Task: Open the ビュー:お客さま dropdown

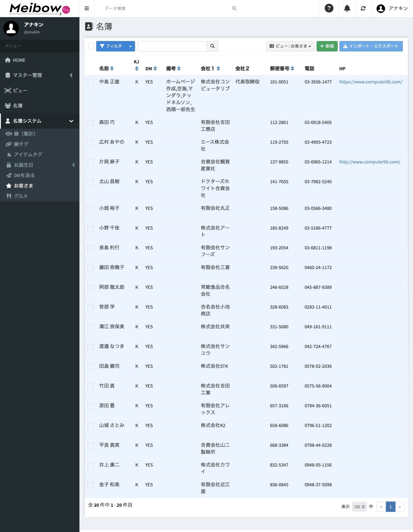Action: point(290,46)
